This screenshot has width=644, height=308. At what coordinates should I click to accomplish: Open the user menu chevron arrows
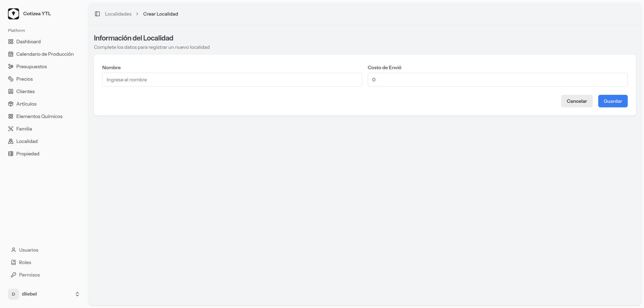coord(77,294)
